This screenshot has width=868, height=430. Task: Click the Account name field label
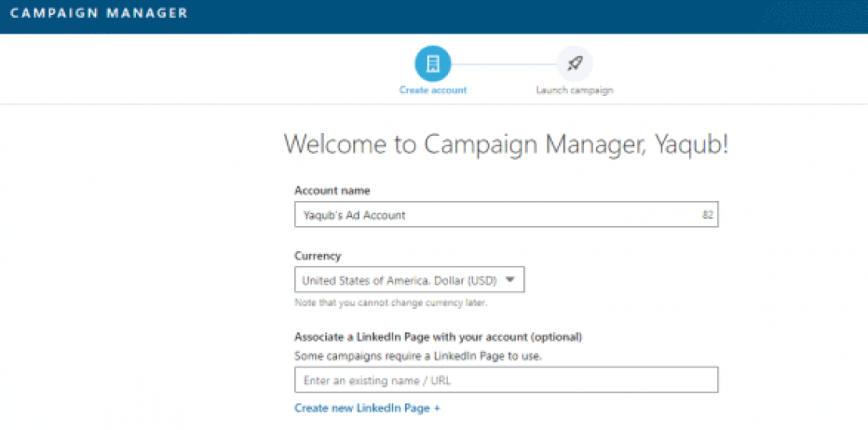332,191
